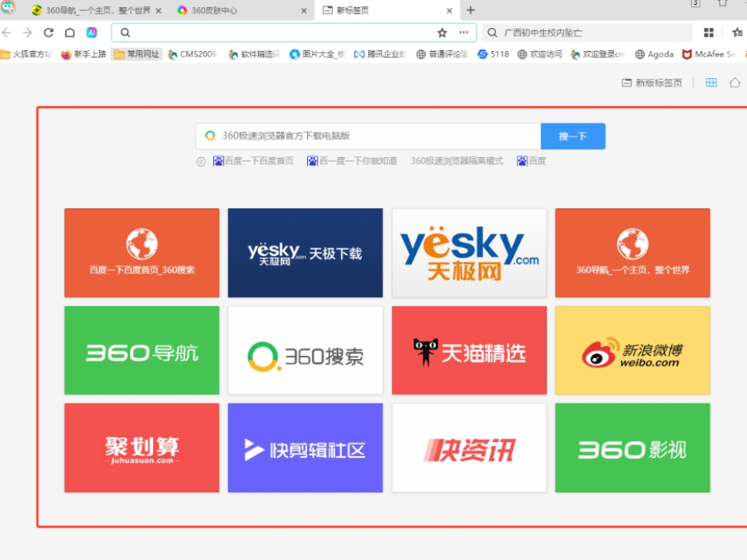The width and height of the screenshot is (747, 560).
Task: Reload the page with refresh icon
Action: point(49,33)
